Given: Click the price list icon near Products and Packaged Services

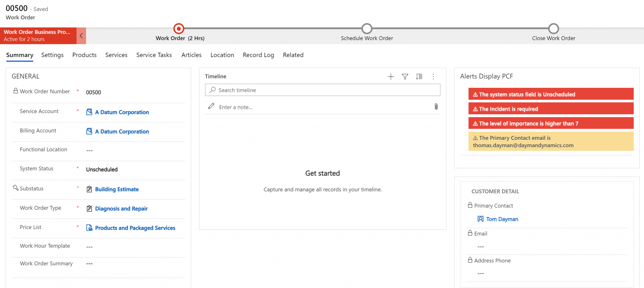Looking at the screenshot, I should (89, 228).
